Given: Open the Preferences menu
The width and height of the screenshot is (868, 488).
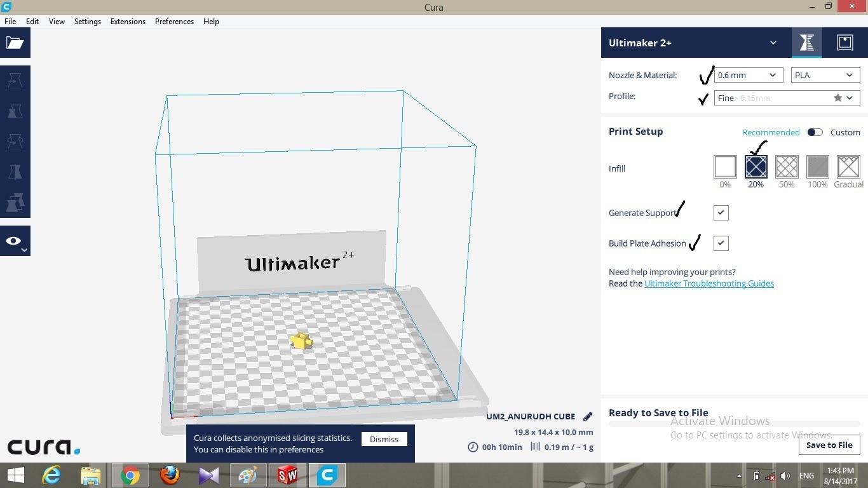Looking at the screenshot, I should (x=174, y=21).
